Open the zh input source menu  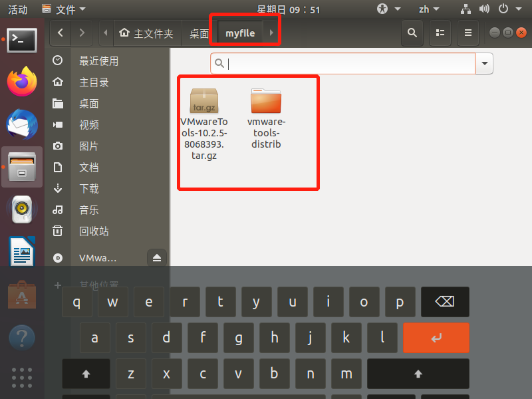(429, 9)
